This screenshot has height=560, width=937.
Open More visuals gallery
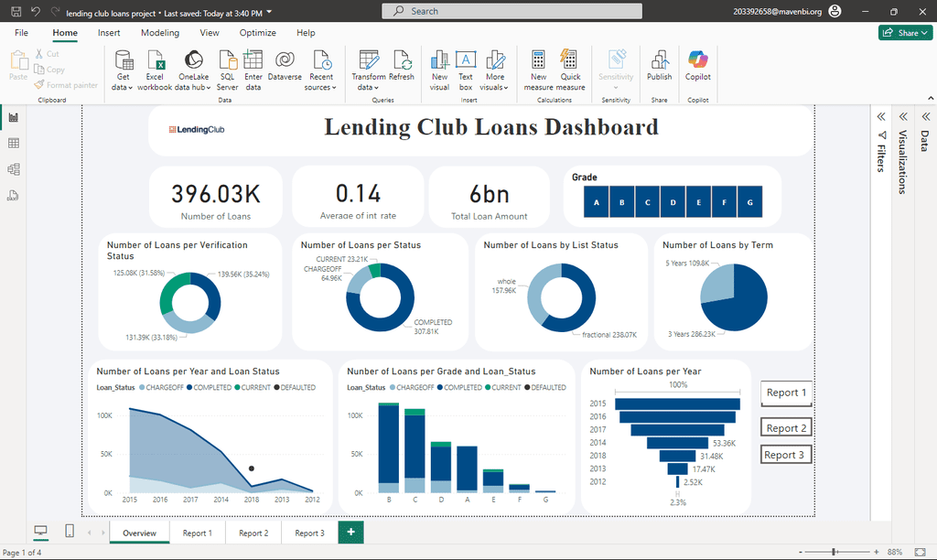(x=494, y=70)
